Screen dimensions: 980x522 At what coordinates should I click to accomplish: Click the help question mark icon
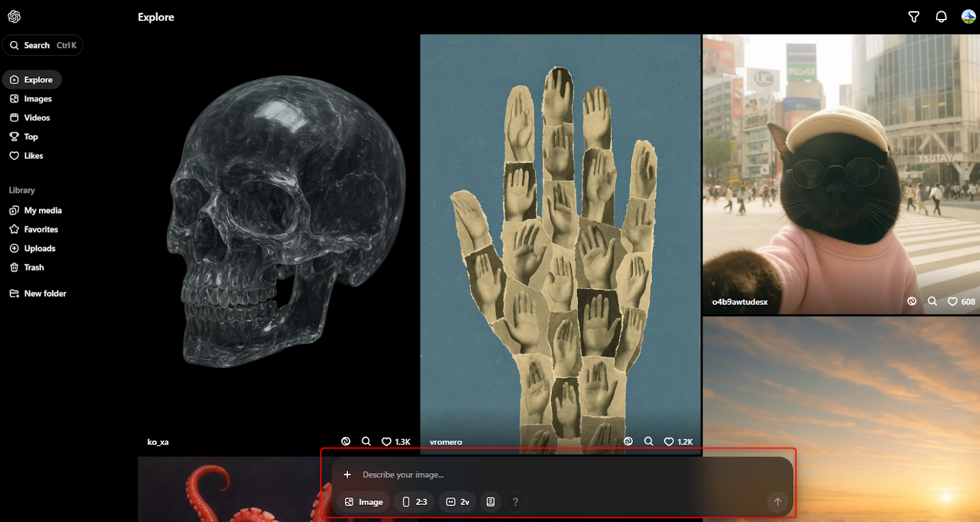(515, 502)
